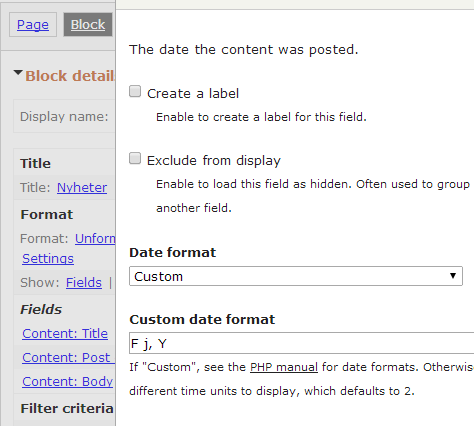The height and width of the screenshot is (426, 474).
Task: Edit the Nyheter title link
Action: coord(82,188)
